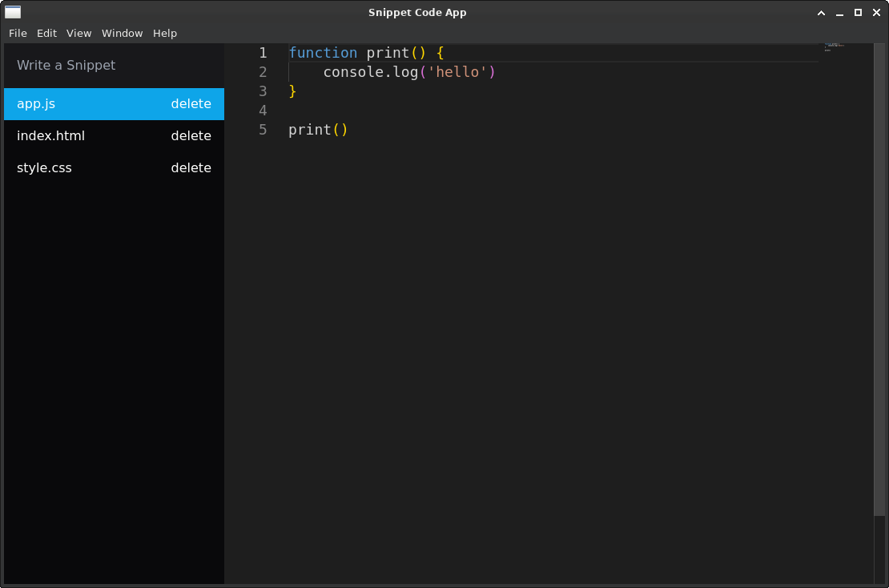Delete the style.css snippet

click(191, 168)
